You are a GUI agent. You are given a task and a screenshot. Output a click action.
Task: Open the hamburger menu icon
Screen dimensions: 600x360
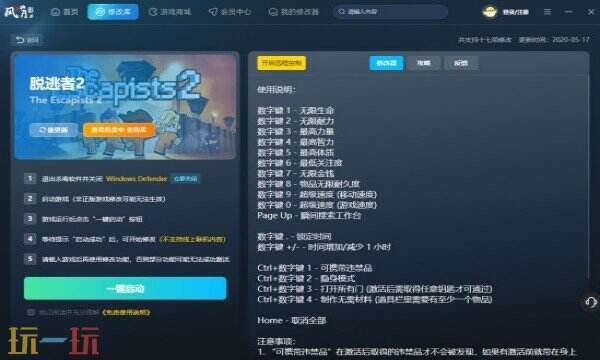548,12
